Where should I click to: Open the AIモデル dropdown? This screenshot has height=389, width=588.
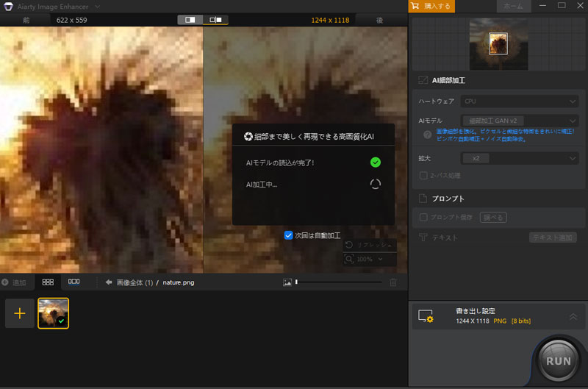[x=519, y=121]
